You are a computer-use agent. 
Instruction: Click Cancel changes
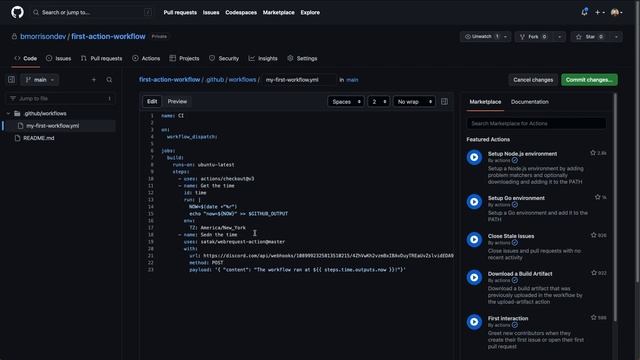[533, 80]
